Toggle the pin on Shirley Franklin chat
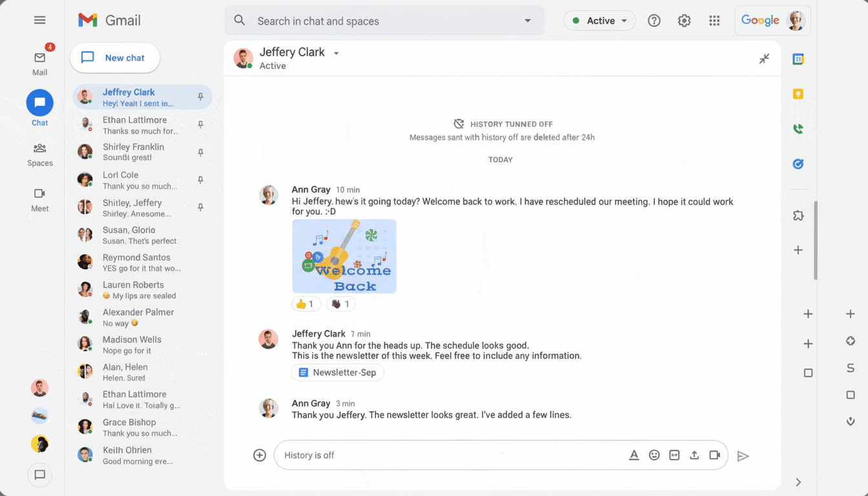 coord(200,152)
